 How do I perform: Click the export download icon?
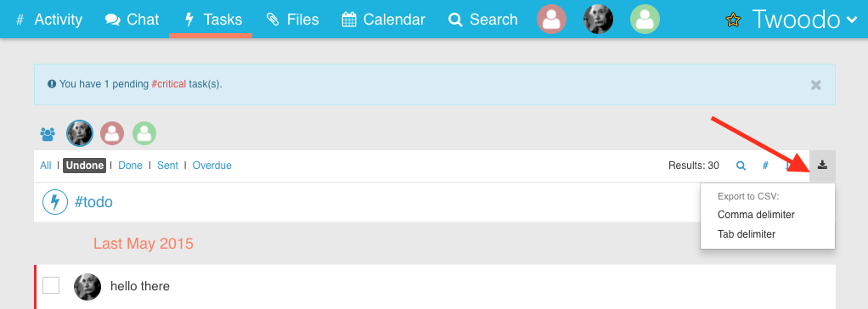click(x=823, y=165)
